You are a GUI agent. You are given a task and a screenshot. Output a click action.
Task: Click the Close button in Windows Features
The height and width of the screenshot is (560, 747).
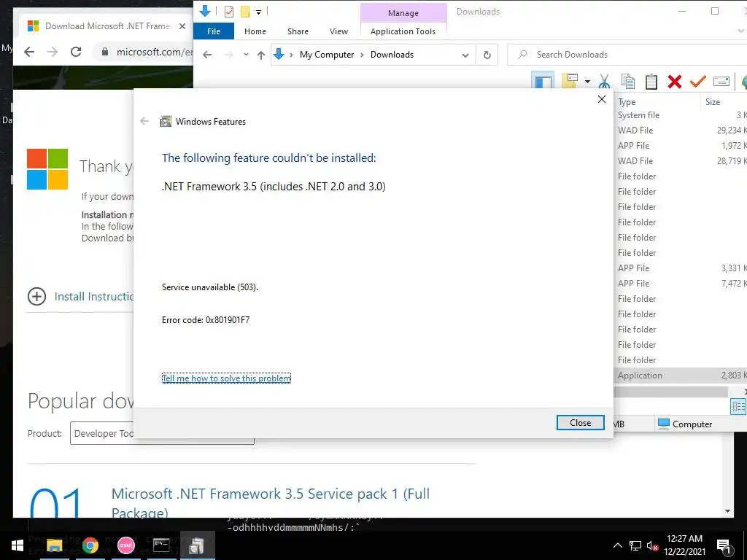pos(580,423)
